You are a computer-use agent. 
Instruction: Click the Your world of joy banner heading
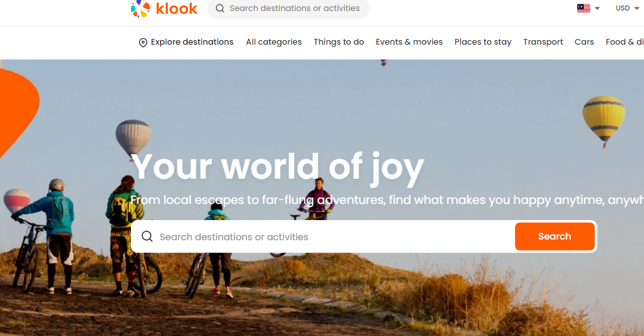(278, 166)
